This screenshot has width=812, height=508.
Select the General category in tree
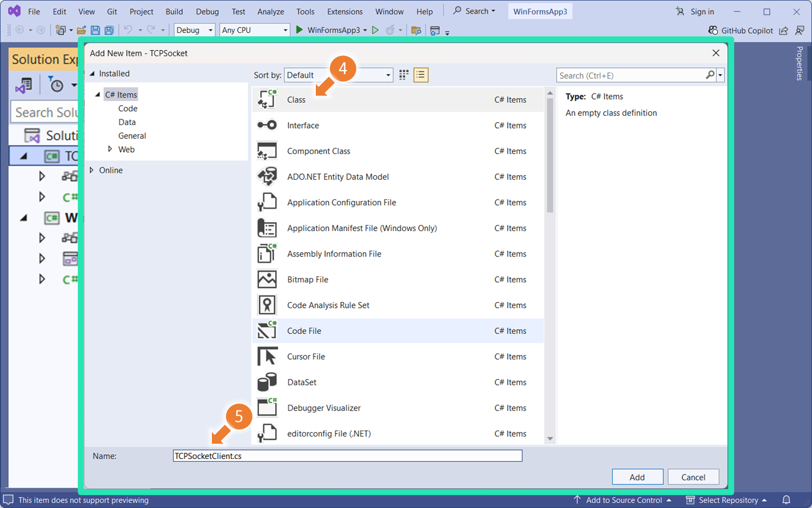(132, 135)
